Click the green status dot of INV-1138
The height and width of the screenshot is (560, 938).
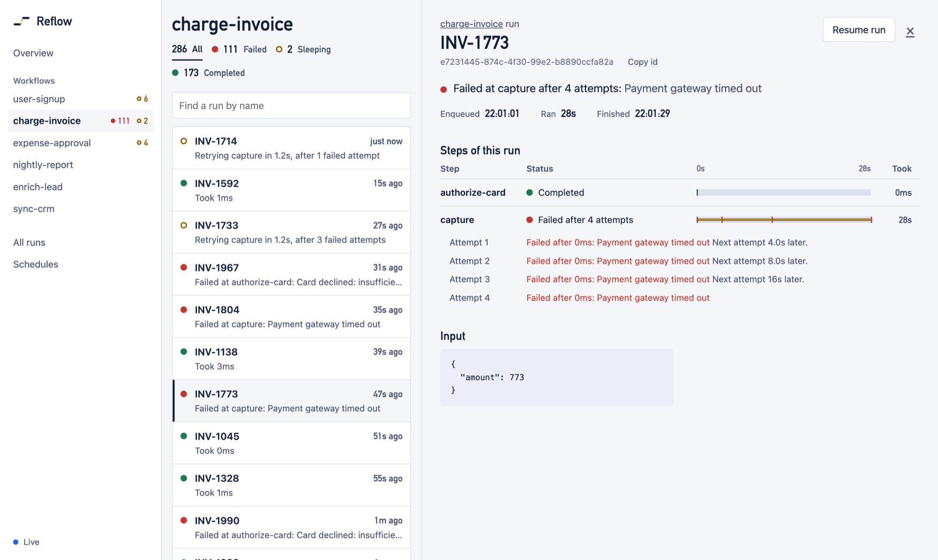[x=184, y=351]
